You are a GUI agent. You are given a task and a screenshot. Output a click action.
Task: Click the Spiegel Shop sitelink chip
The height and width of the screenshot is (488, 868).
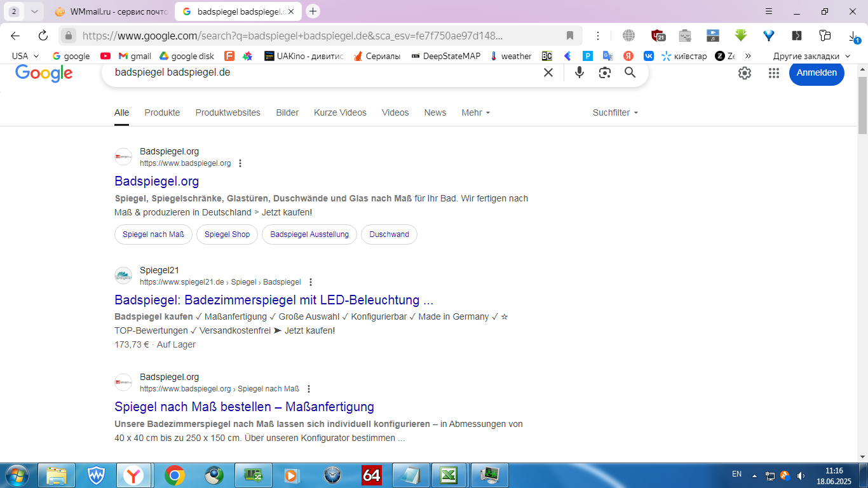pos(227,234)
